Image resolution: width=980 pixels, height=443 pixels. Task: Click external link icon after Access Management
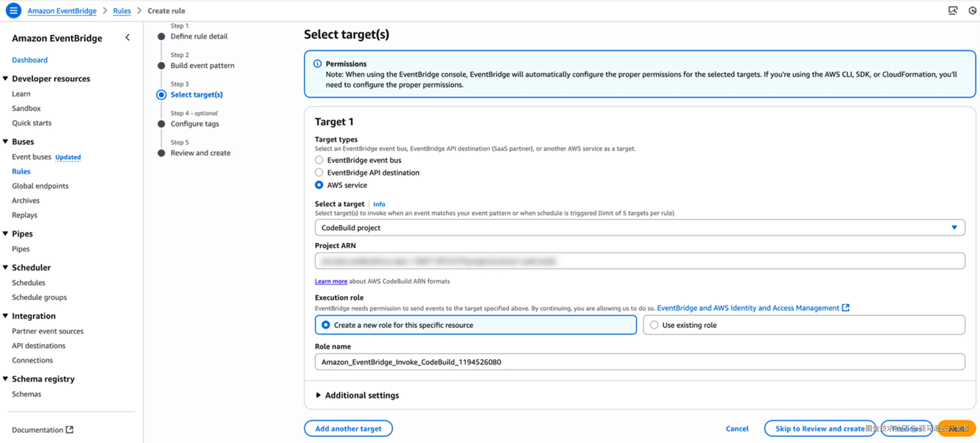tap(845, 307)
